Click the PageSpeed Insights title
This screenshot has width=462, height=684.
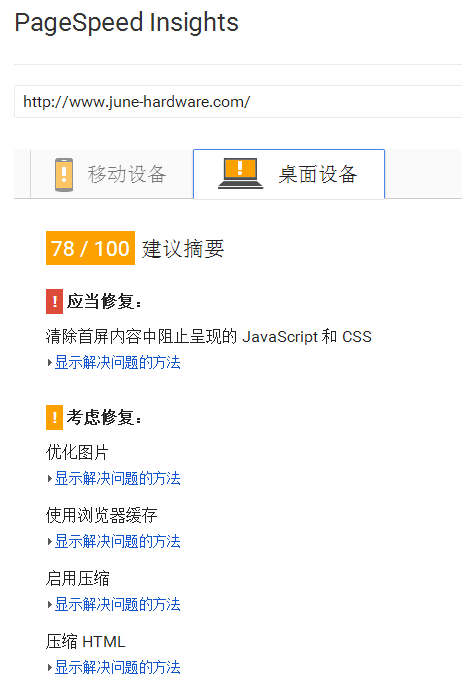(127, 23)
